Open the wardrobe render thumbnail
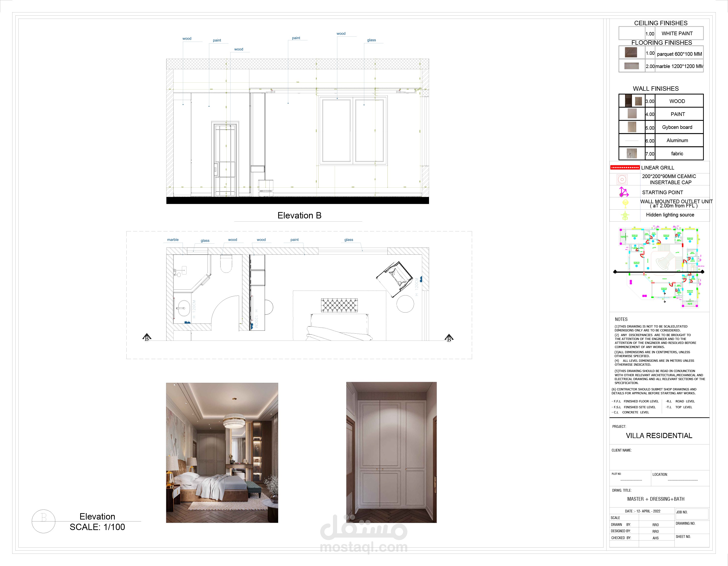This screenshot has height=566, width=728. click(x=391, y=452)
